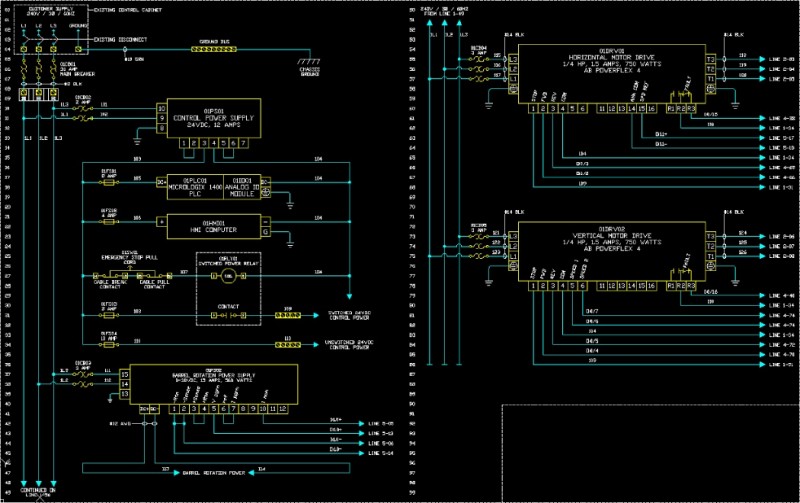800x503 pixels.
Task: Select the SWITCHED POWER RELAY coil symbol
Action: click(228, 276)
